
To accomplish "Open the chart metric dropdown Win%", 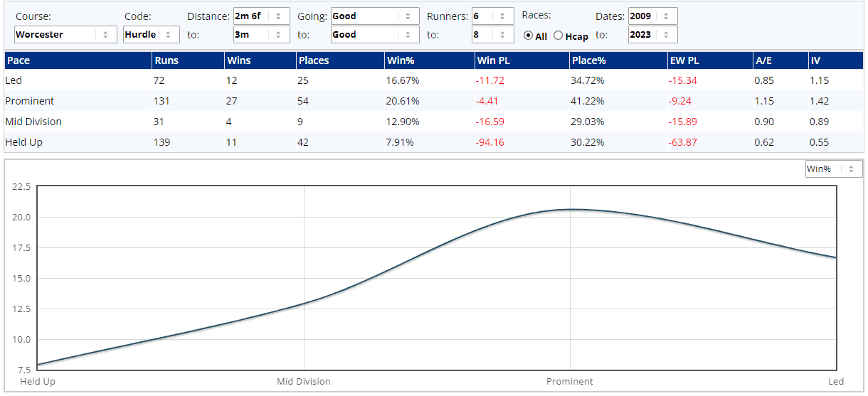I will tap(833, 168).
